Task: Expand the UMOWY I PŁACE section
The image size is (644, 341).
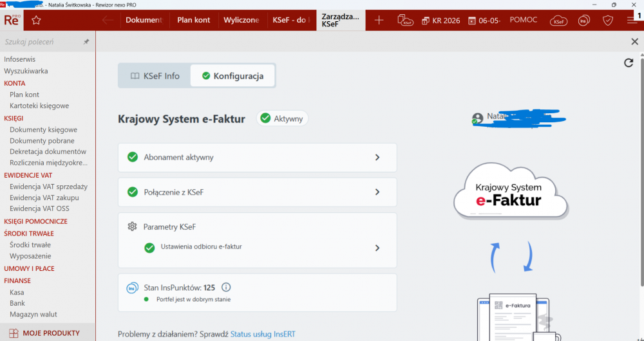Action: 29,269
